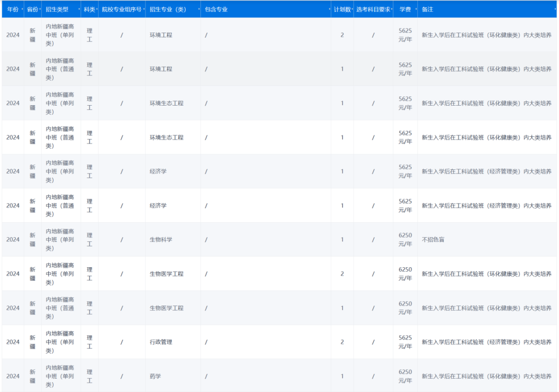Click 6250元/年 tuition in 生物科学 row
The image size is (559, 392).
pos(405,240)
